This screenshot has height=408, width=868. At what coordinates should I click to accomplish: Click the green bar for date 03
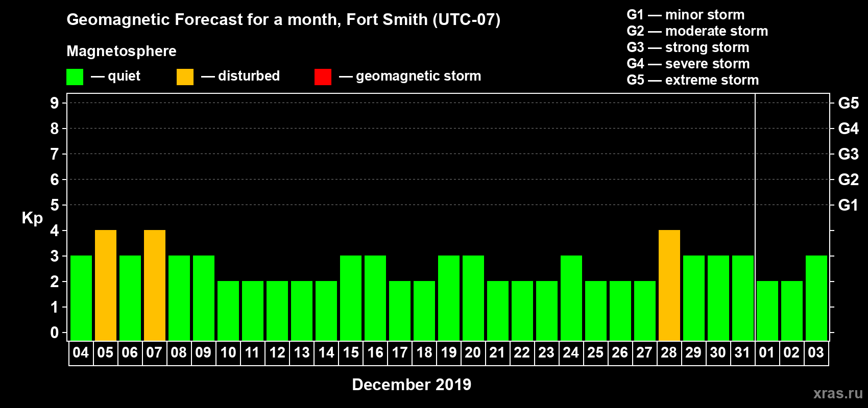click(x=816, y=298)
